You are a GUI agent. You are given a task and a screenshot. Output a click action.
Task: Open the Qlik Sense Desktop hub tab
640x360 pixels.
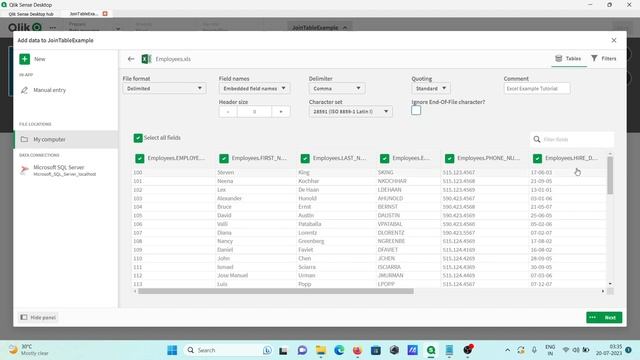(x=31, y=13)
